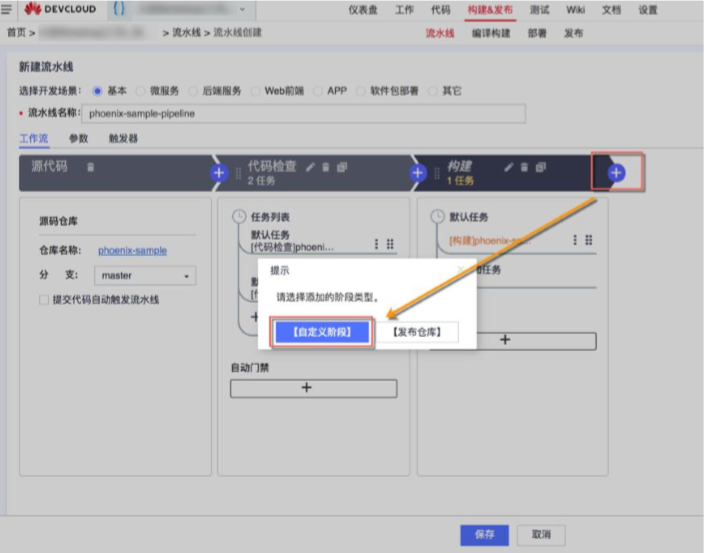Delete the 构建 stage via trash icon
709x553 pixels.
pyautogui.click(x=524, y=167)
